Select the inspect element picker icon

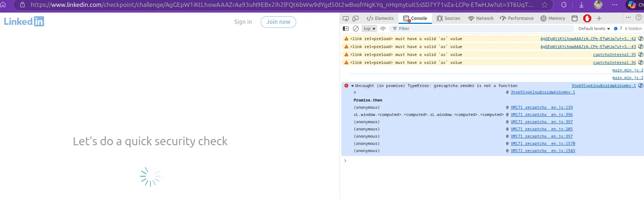(x=346, y=18)
